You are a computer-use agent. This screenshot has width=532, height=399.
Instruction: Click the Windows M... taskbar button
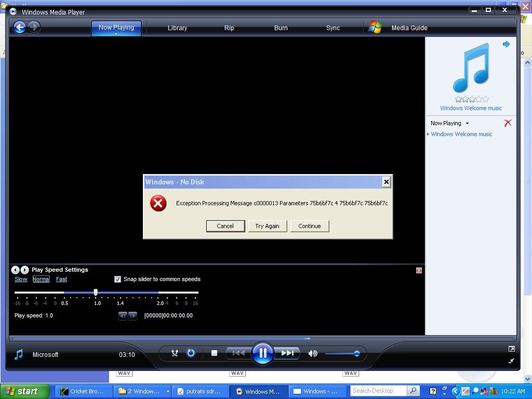(259, 391)
